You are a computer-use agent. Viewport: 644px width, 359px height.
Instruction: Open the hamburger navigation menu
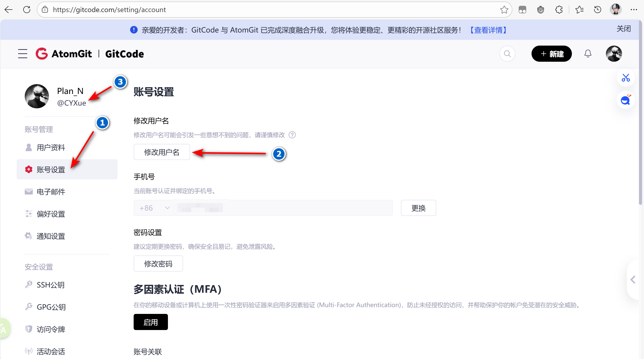point(22,54)
